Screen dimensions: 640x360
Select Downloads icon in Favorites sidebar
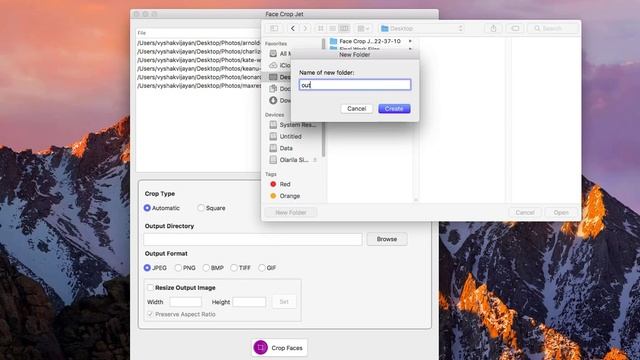coord(273,100)
